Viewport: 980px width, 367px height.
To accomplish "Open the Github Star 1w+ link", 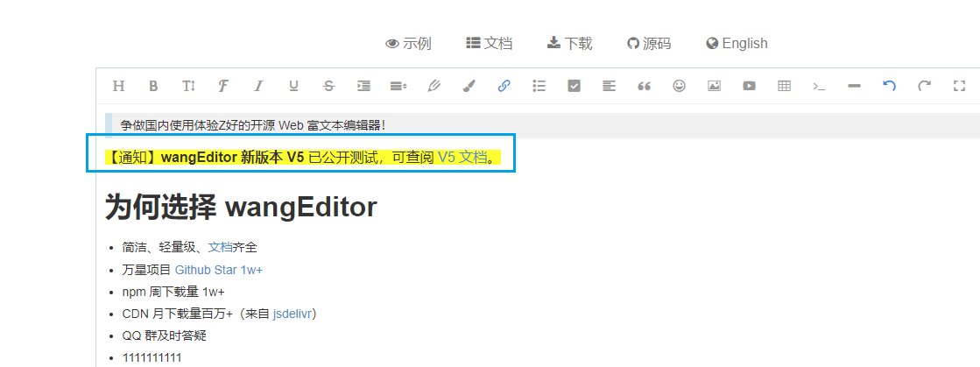I will [219, 270].
